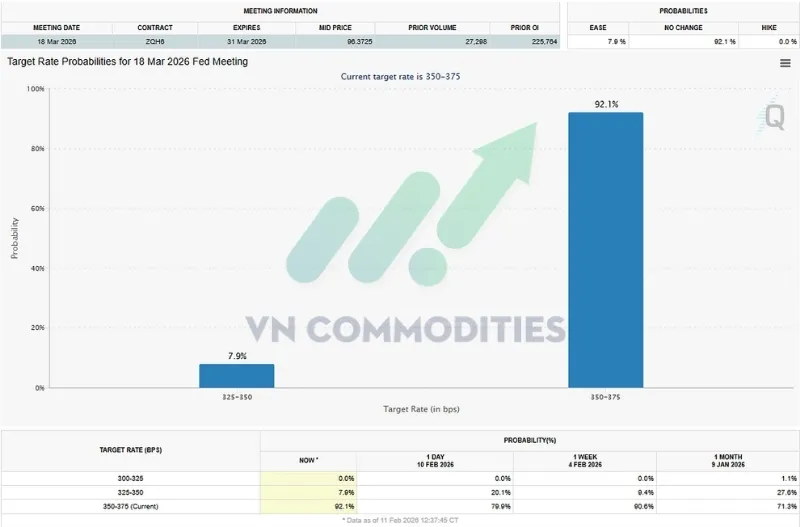The image size is (800, 527).
Task: Click the 92.1% bar for 350-375
Action: coord(606,250)
